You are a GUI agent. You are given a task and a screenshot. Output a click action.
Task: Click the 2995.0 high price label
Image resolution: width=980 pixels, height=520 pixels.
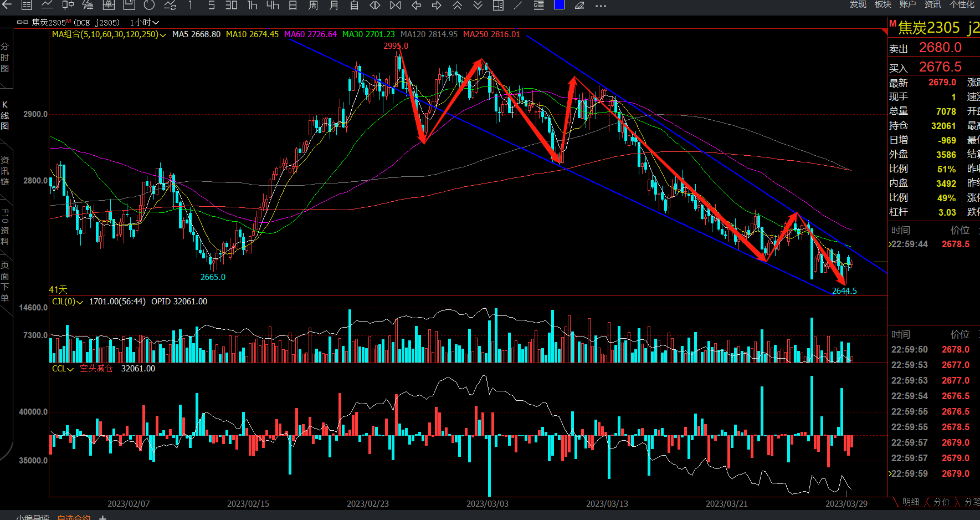pyautogui.click(x=396, y=46)
